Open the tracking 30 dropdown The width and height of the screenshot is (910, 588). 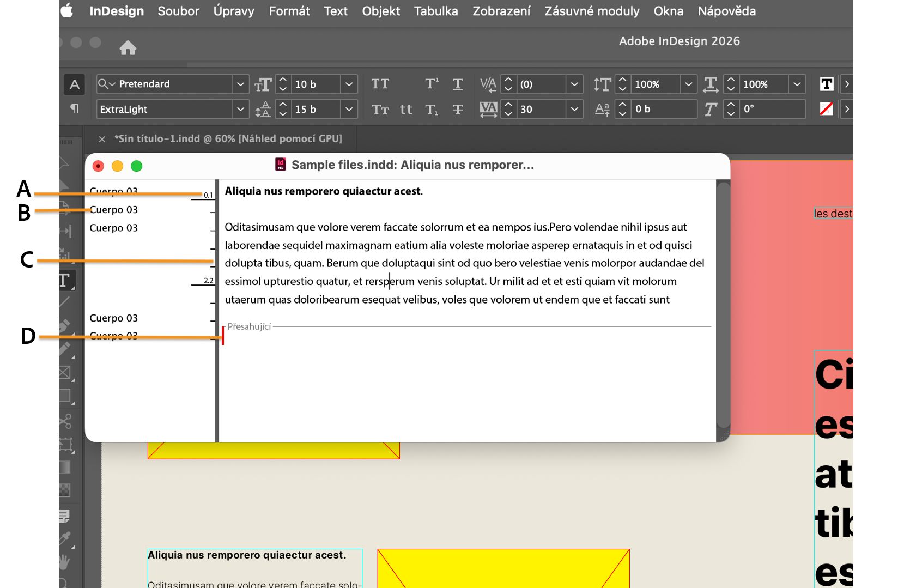tap(574, 110)
